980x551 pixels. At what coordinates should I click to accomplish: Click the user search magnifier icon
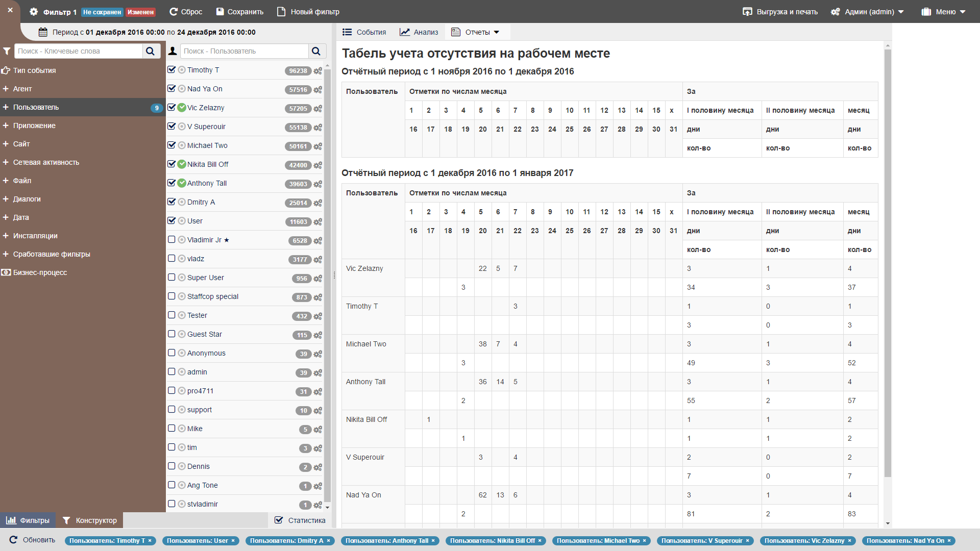(x=316, y=51)
